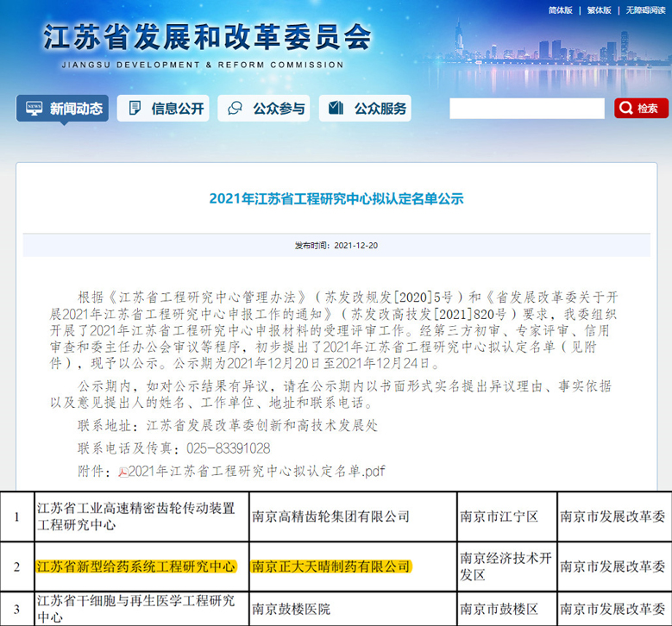Click the 信息公开 document icon
This screenshot has height=626, width=672.
tap(135, 109)
